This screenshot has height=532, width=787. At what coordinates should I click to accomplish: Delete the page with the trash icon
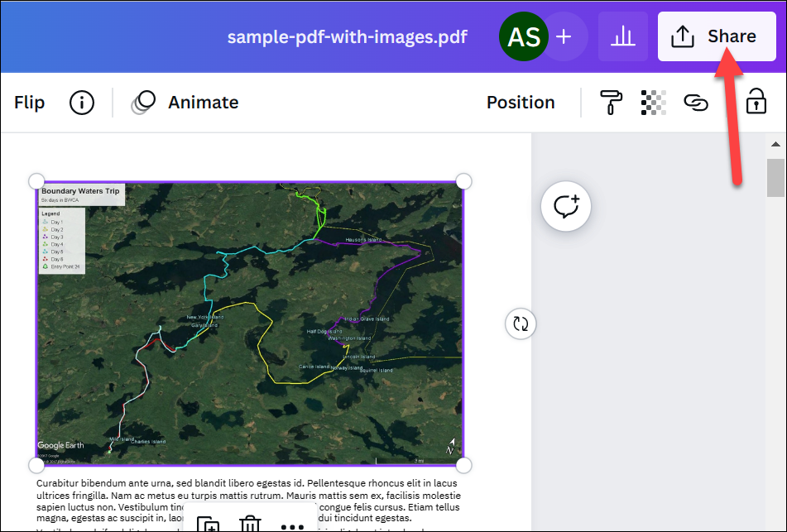tap(250, 522)
